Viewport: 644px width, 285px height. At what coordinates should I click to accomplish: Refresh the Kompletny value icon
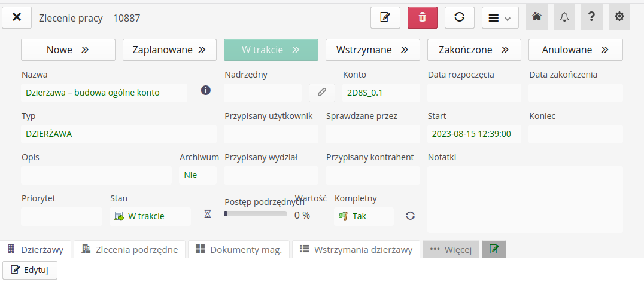410,216
